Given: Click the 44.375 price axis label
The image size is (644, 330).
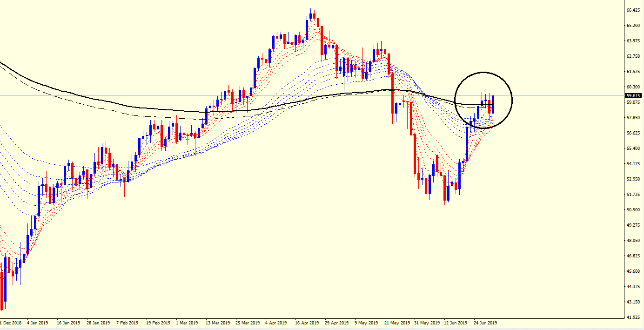Looking at the screenshot, I should click(633, 286).
